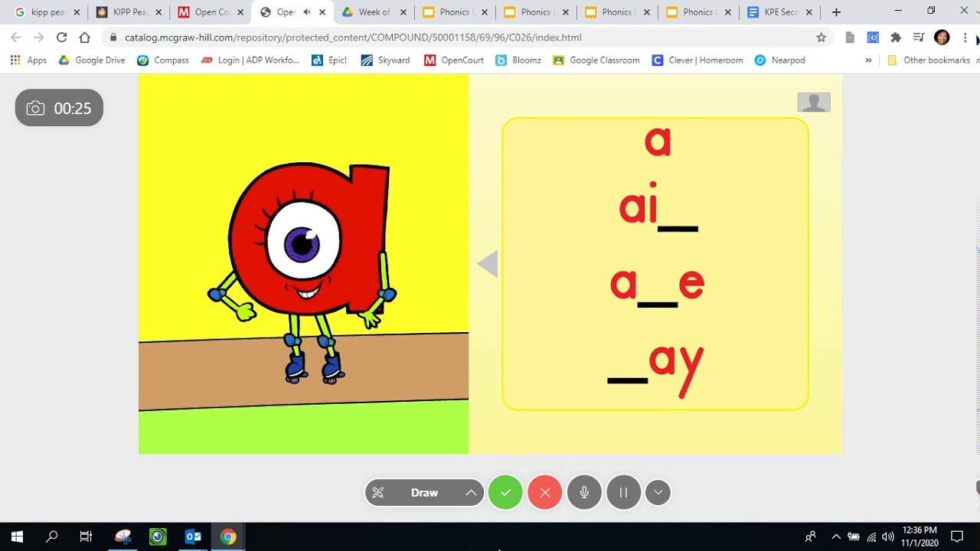Select the 'ai_' spelling on the card
980x551 pixels.
pos(658,205)
